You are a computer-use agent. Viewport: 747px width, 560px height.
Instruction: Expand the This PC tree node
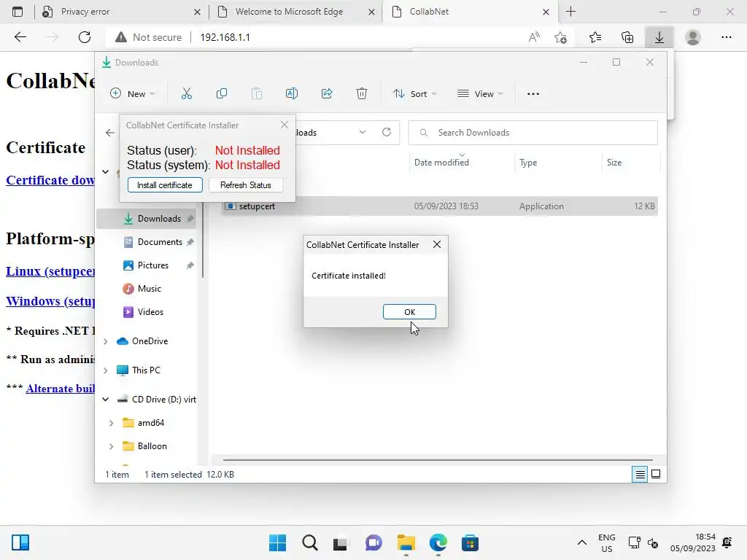pos(106,370)
